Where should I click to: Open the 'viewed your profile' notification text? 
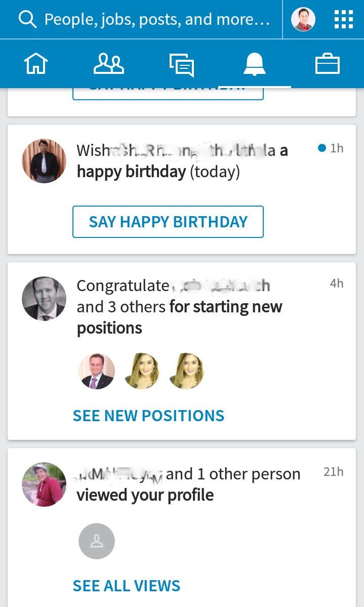[145, 495]
